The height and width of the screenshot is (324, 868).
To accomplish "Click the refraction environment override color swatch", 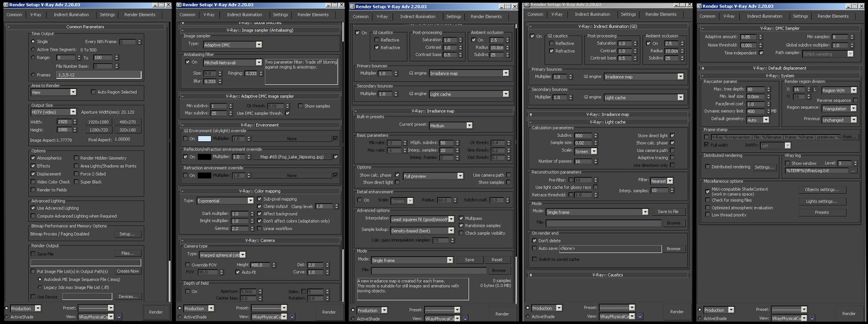I will click(205, 176).
